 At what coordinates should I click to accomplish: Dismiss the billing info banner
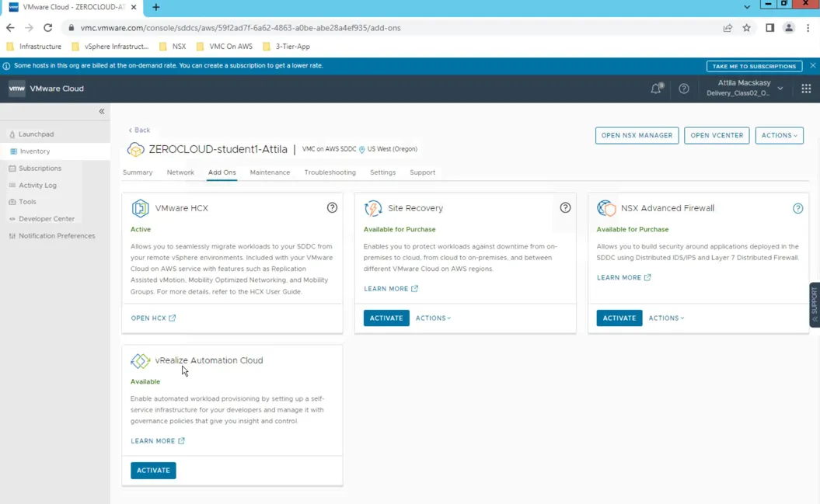[x=813, y=66]
